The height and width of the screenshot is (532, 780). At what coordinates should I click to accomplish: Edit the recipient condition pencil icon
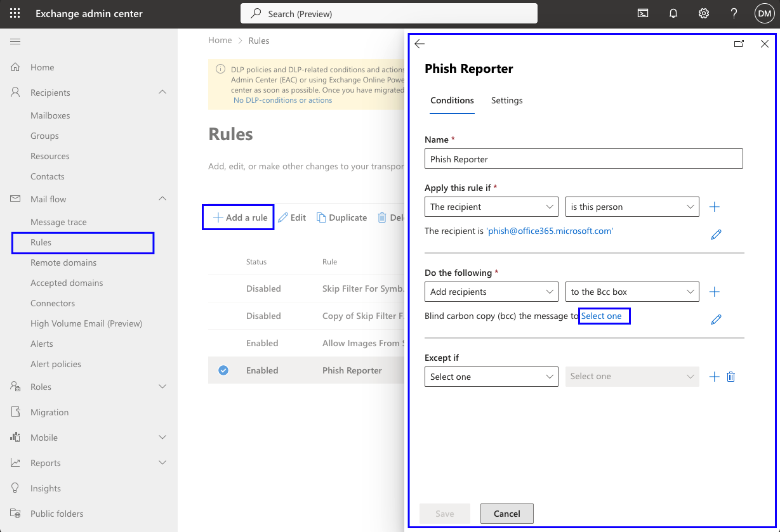716,234
